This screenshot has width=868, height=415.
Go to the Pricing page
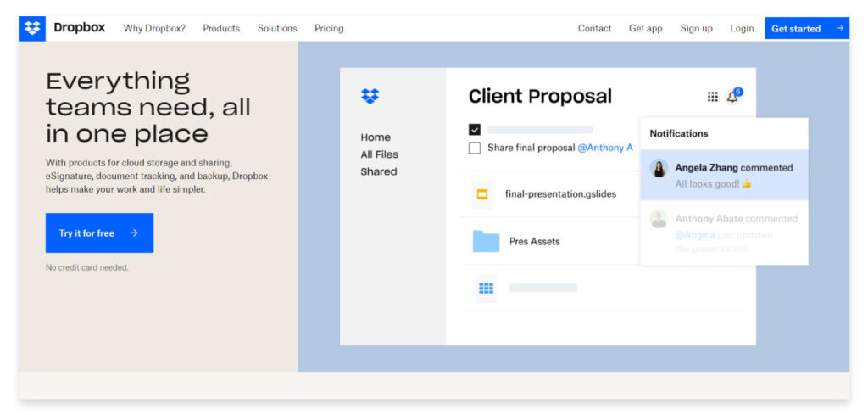point(329,28)
